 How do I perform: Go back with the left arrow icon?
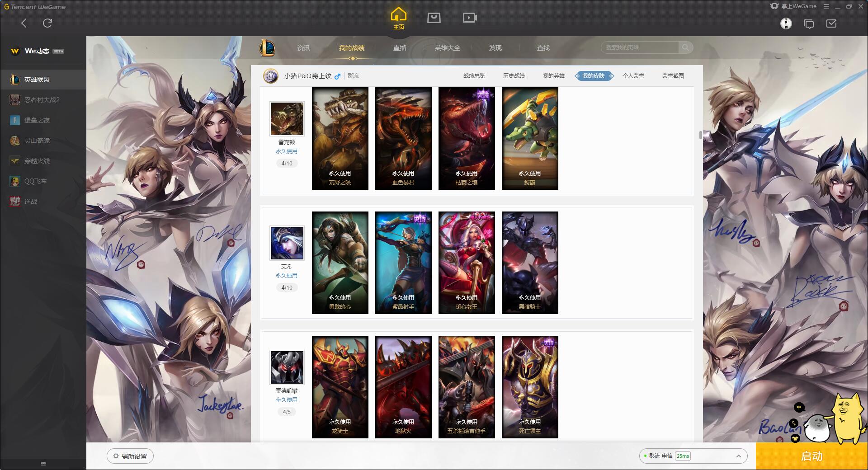tap(24, 23)
